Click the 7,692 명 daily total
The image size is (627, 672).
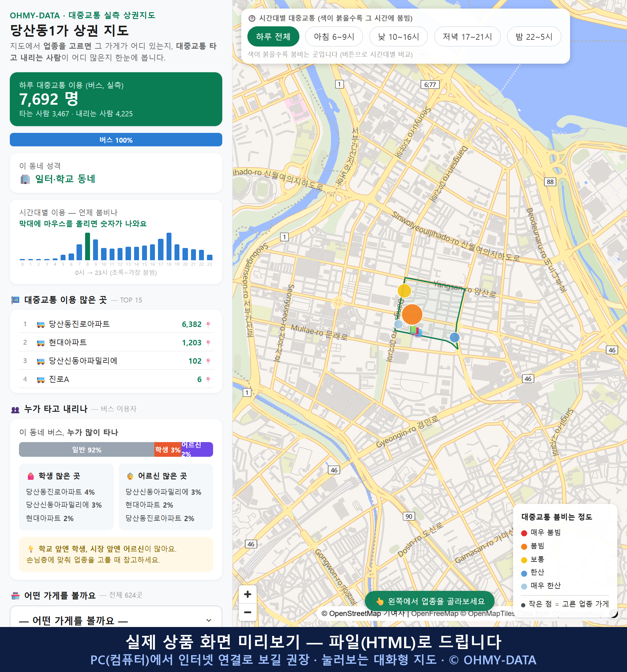49,99
